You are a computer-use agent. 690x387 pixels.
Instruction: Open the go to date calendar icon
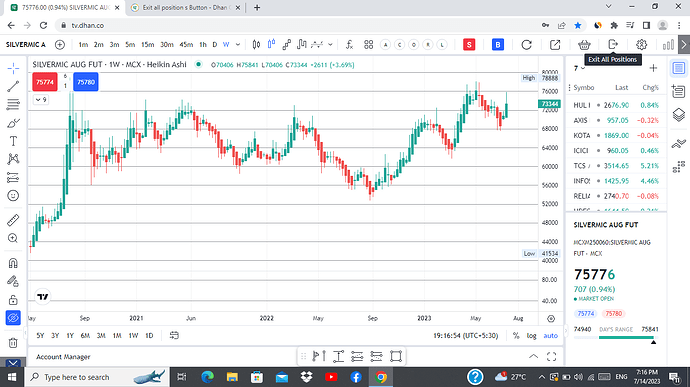tap(174, 335)
